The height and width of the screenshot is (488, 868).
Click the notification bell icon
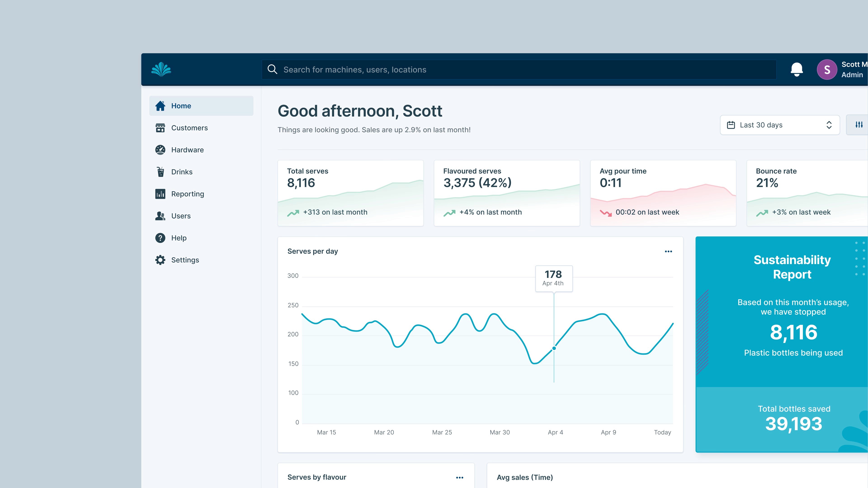coord(797,69)
